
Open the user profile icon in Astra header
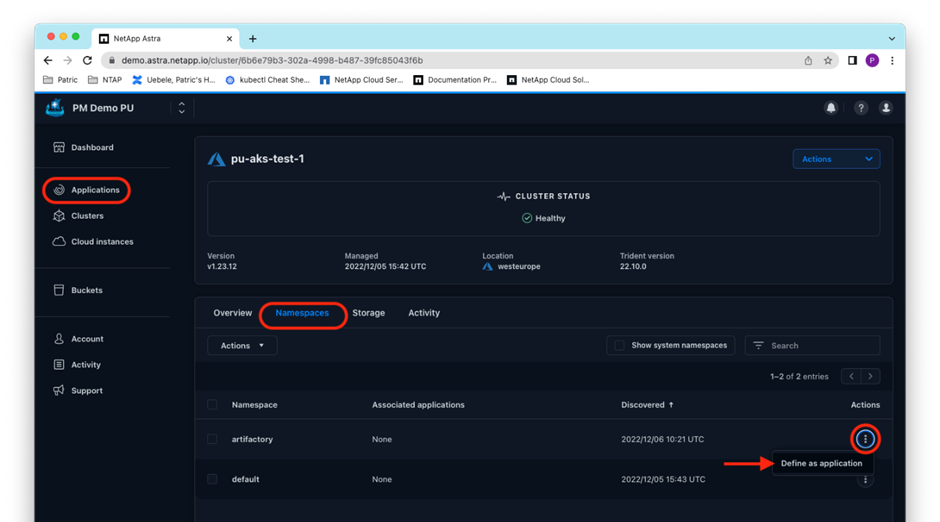(x=885, y=108)
